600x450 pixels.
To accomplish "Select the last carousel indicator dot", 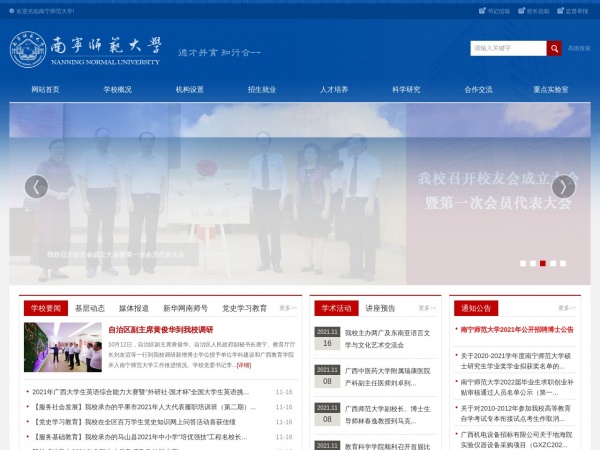I will [x=562, y=263].
